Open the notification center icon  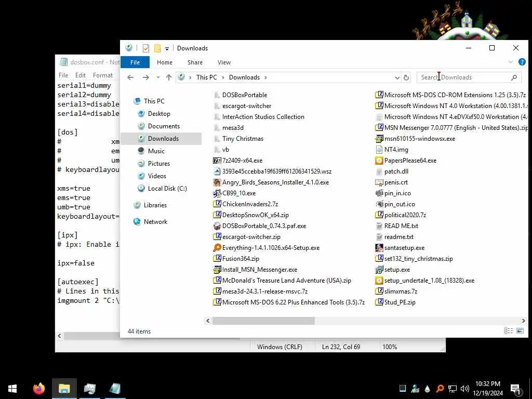[515, 389]
